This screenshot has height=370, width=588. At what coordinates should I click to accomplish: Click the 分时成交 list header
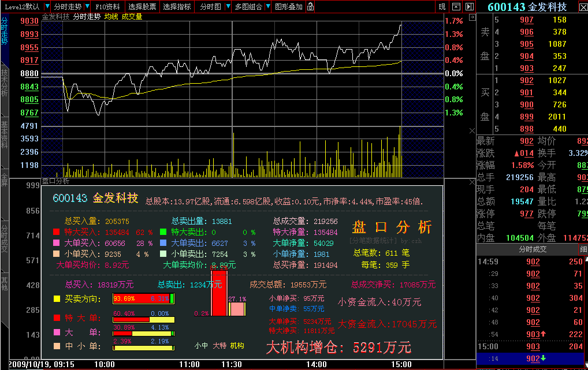pos(533,249)
